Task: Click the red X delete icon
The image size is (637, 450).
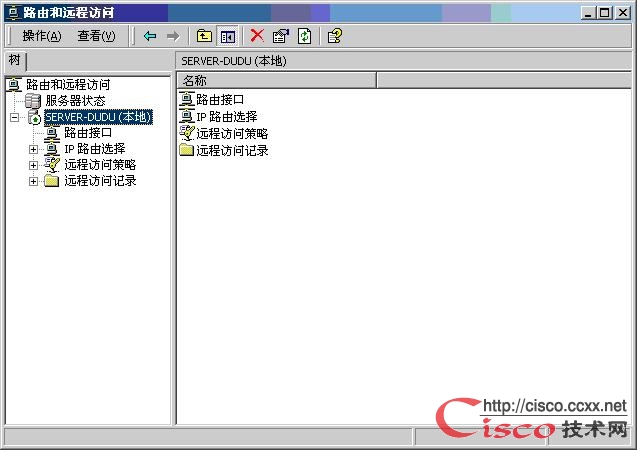Action: 257,36
